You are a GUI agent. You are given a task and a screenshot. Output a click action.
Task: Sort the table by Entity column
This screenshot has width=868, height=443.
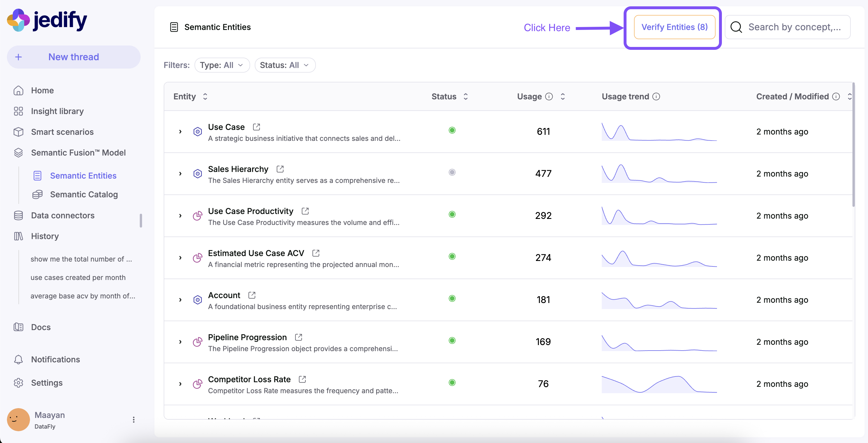[x=205, y=97]
